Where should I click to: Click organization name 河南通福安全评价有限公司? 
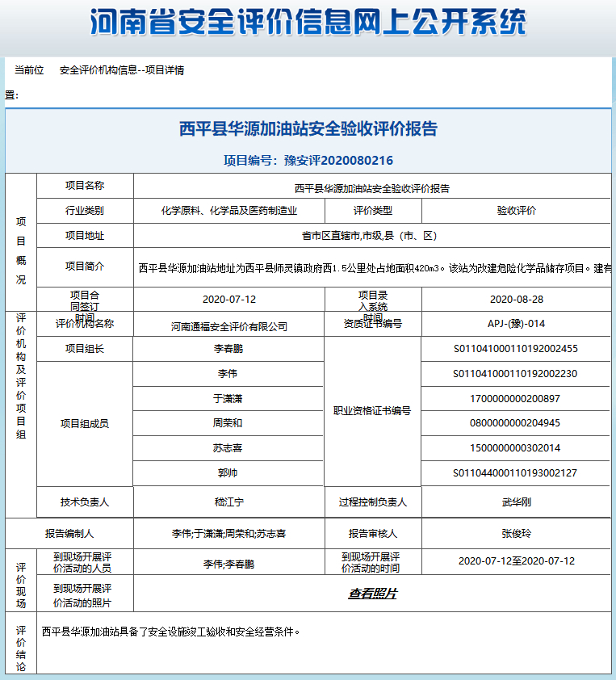pyautogui.click(x=229, y=326)
